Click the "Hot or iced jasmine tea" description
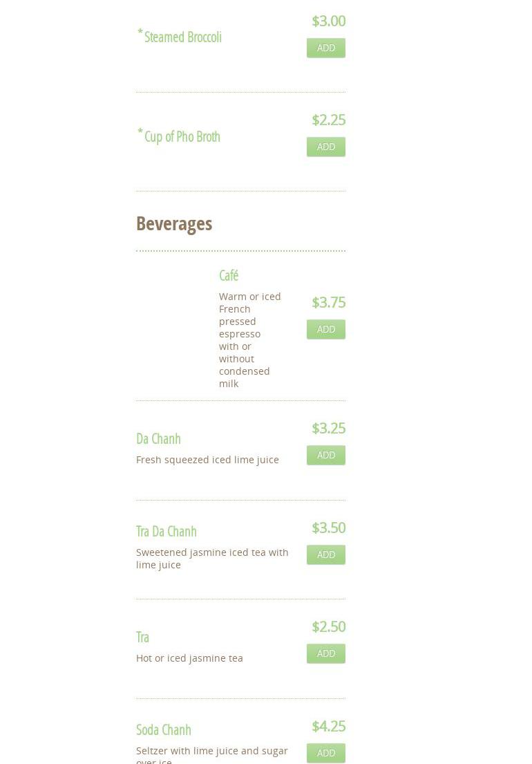 pos(189,658)
